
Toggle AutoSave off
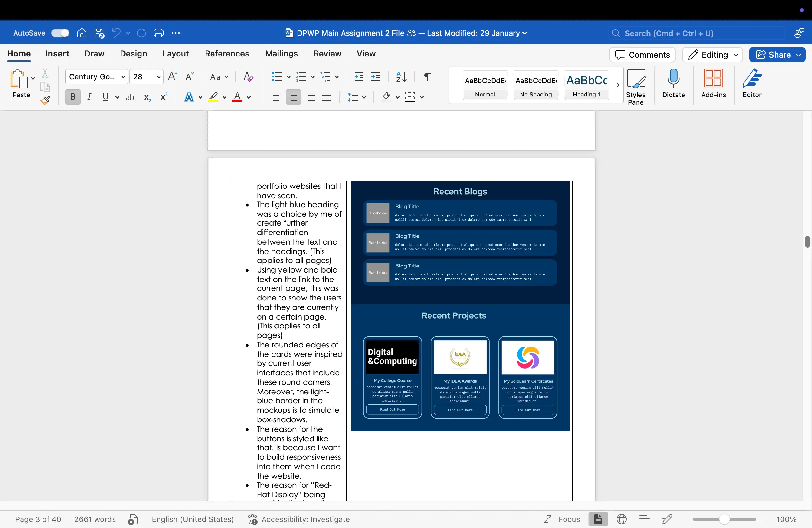coord(60,33)
